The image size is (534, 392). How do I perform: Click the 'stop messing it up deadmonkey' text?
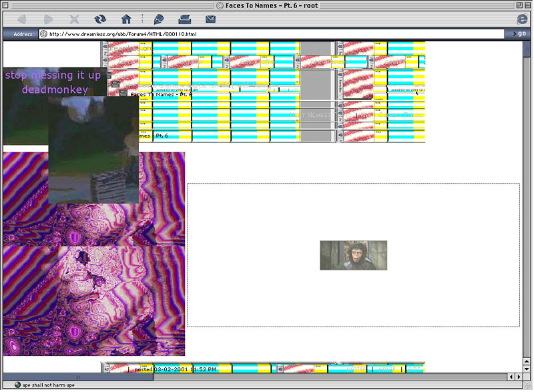tap(53, 82)
